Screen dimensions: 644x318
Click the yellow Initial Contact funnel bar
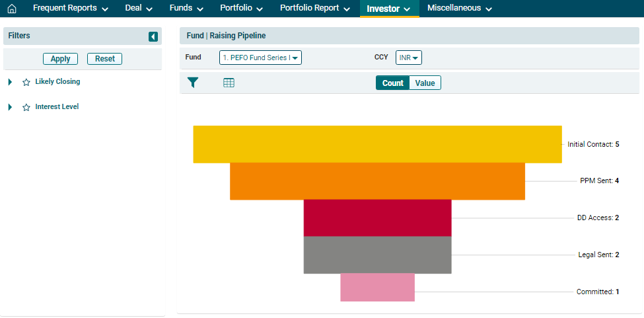point(377,144)
